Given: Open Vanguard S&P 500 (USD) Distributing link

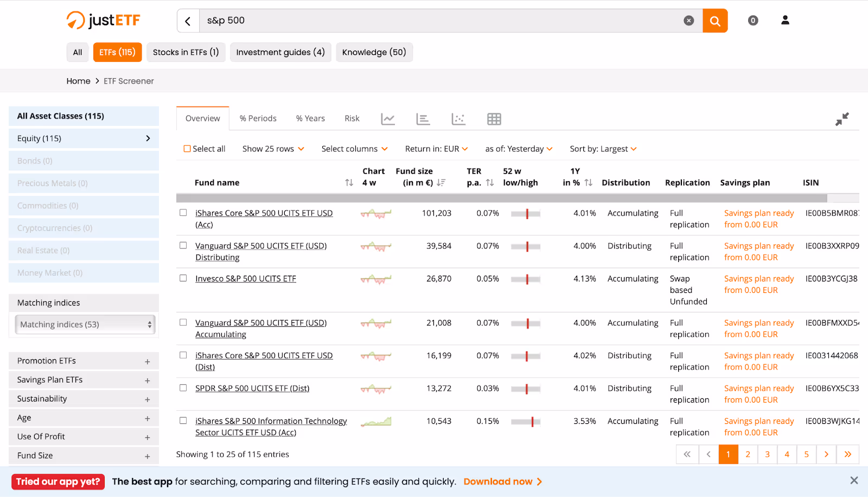Looking at the screenshot, I should (261, 252).
